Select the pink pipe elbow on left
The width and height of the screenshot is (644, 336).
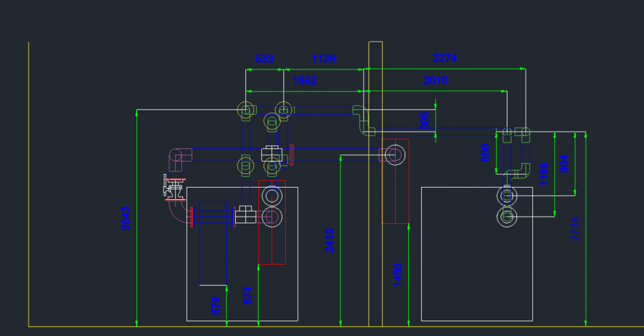coord(179,158)
